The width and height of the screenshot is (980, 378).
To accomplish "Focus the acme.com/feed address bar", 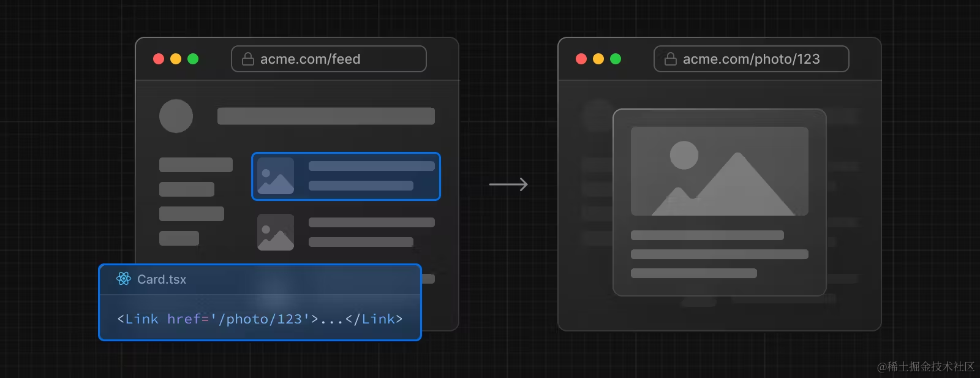I will (x=328, y=59).
